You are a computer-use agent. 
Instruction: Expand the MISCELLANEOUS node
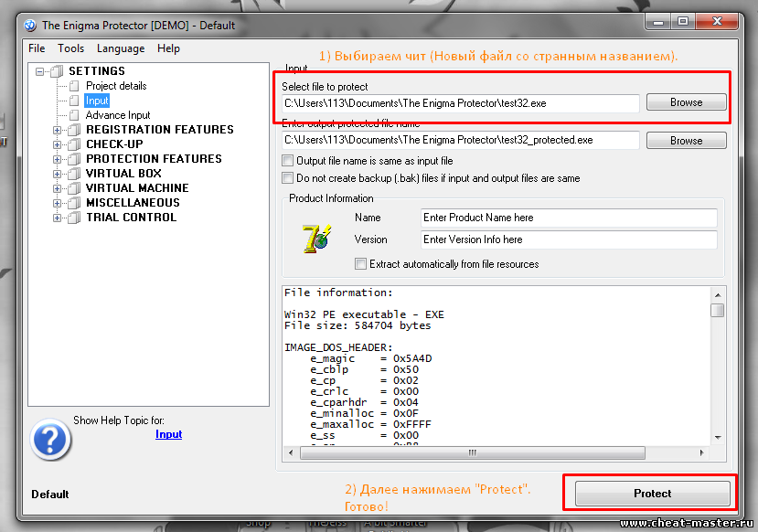[x=57, y=203]
